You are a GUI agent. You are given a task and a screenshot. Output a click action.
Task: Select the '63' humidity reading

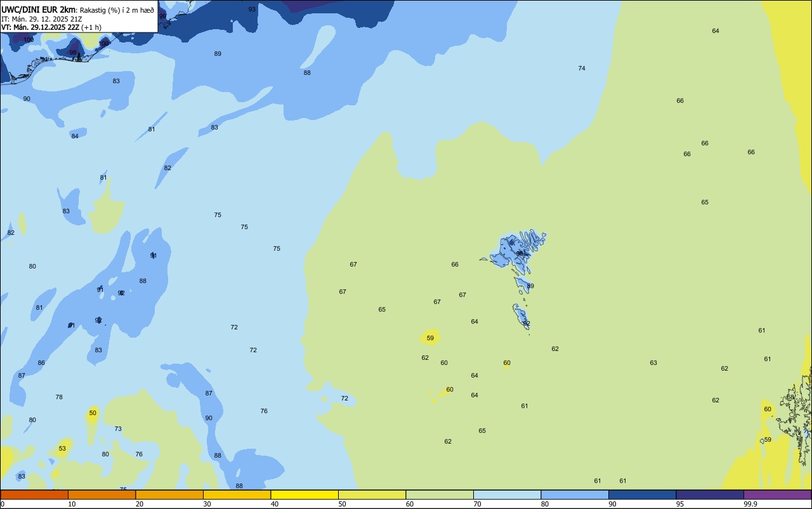click(x=653, y=363)
